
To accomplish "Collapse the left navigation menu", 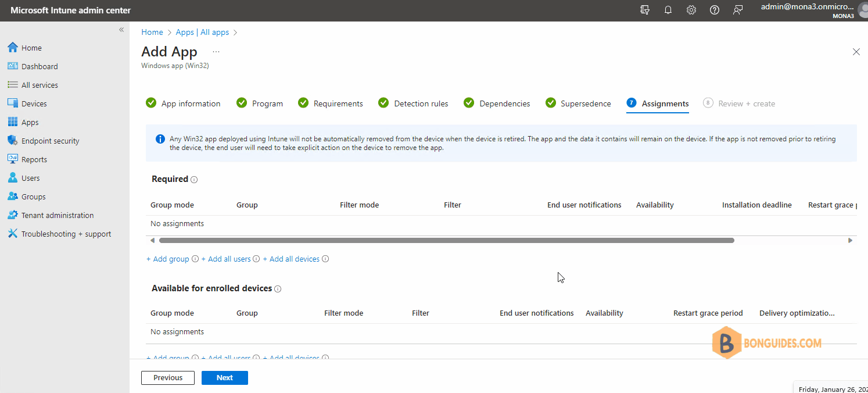I will coord(121,30).
